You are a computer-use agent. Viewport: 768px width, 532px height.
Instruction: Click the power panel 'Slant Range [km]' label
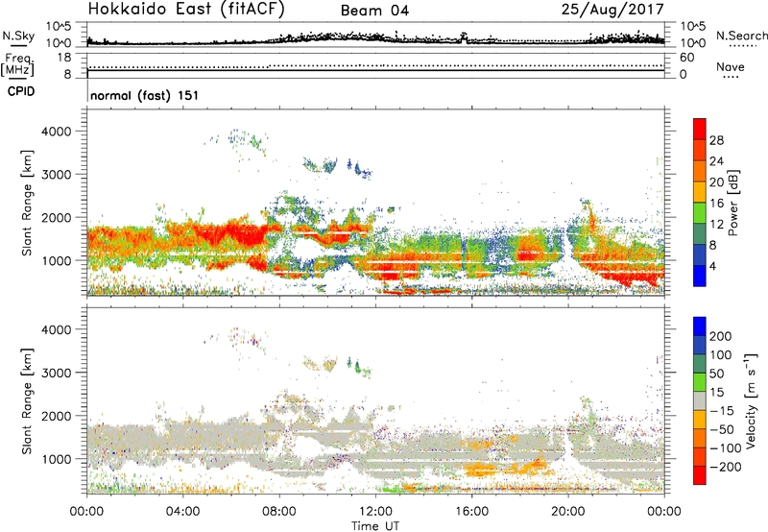[27, 203]
